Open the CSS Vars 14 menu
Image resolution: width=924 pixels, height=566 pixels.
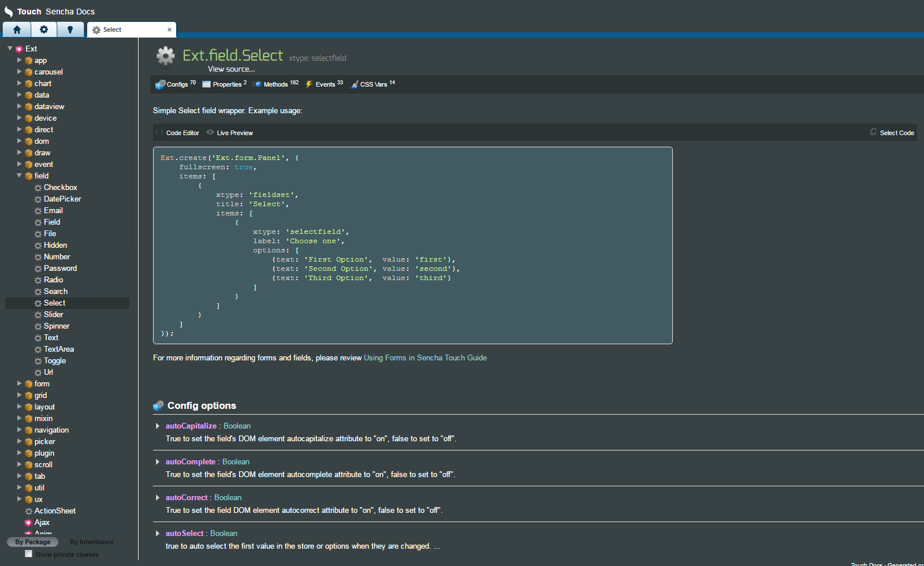(373, 84)
